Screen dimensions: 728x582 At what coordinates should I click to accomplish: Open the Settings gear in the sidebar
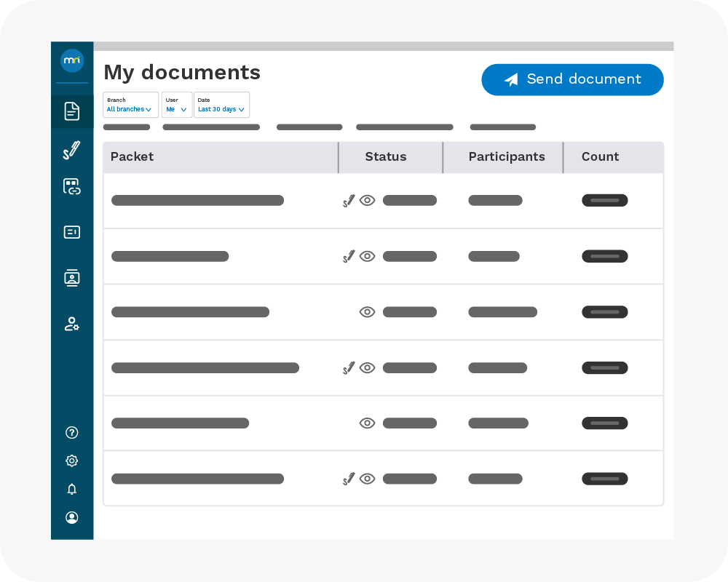[x=72, y=461]
